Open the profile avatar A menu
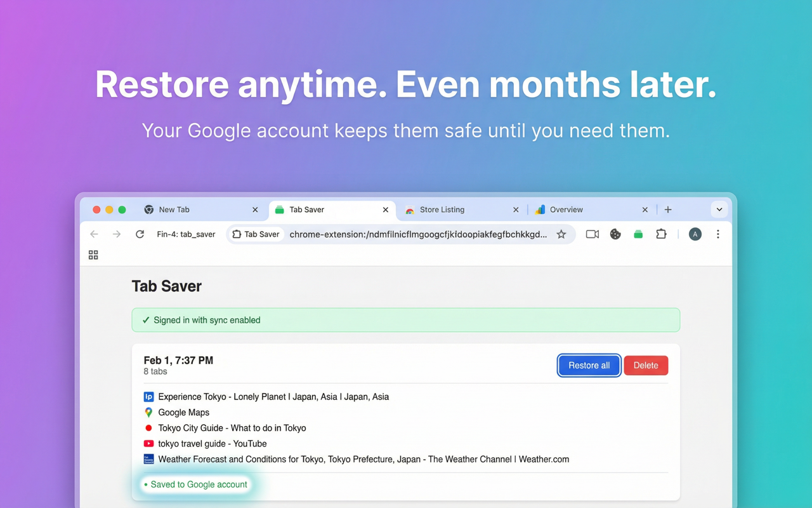 point(695,234)
